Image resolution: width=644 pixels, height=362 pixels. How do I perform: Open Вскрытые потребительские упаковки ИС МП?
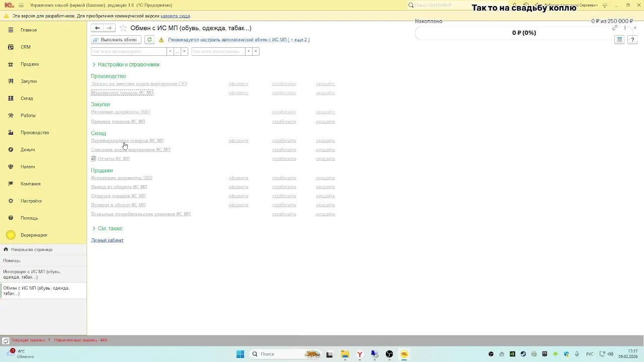coord(141,214)
